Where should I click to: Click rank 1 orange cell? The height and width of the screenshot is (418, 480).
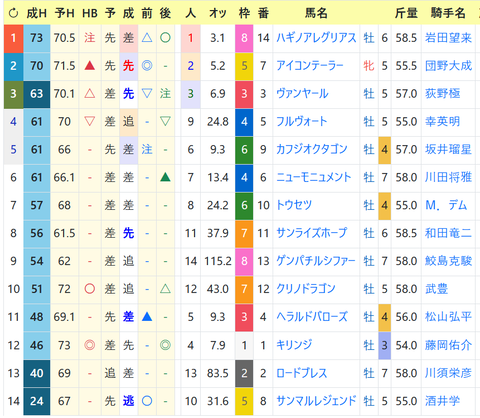point(13,38)
